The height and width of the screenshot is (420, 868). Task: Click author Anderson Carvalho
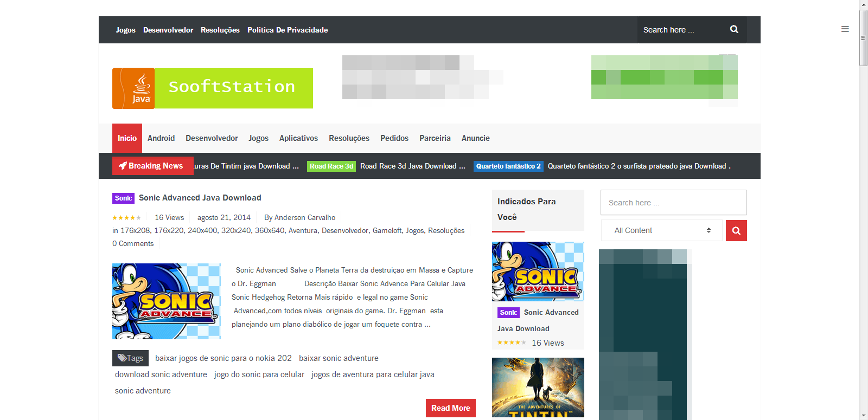[305, 218]
